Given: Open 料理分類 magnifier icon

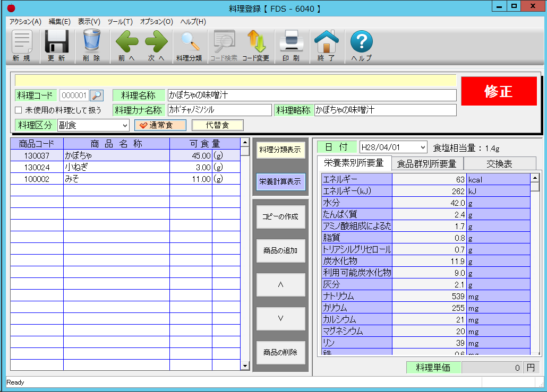Looking at the screenshot, I should point(189,46).
